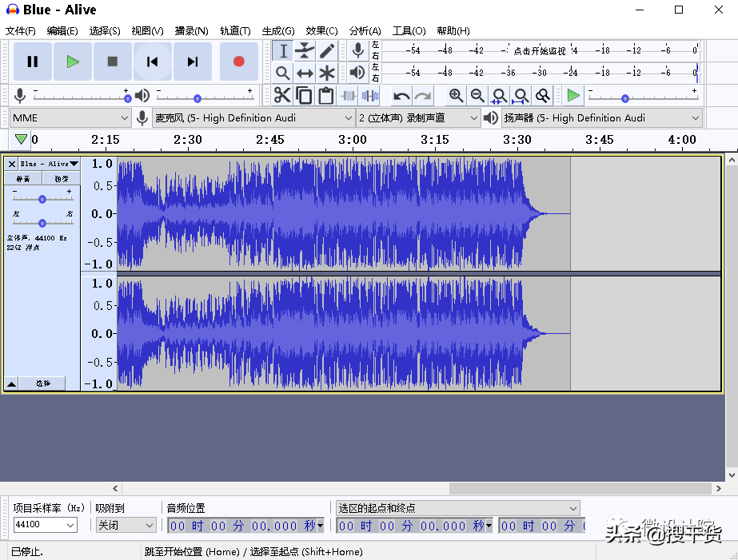Select the Selection (I-beam) tool
Viewport: 738px width, 560px height.
(x=283, y=51)
